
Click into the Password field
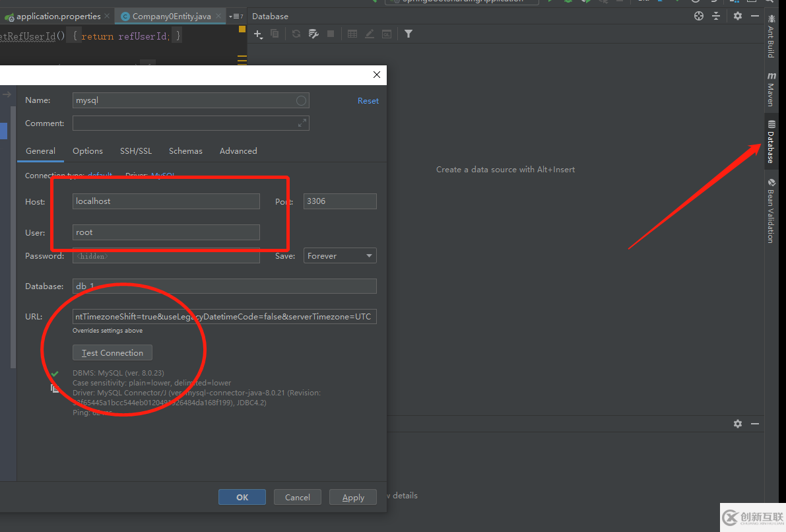[166, 255]
